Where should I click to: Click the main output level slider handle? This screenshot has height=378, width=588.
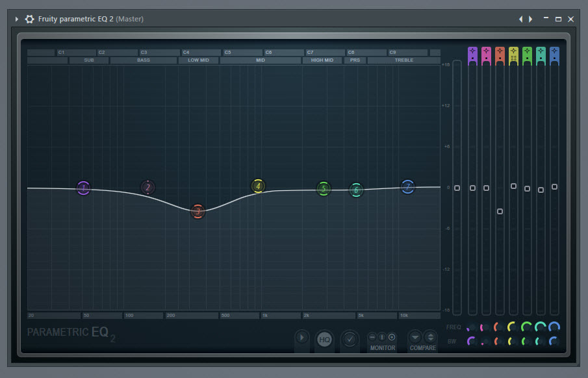tap(457, 188)
